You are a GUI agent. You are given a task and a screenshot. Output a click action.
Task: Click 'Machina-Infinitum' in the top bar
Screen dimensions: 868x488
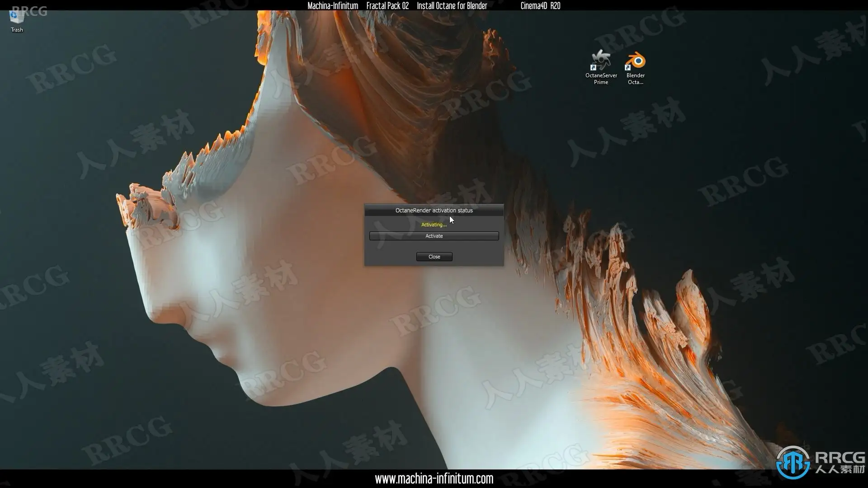333,6
